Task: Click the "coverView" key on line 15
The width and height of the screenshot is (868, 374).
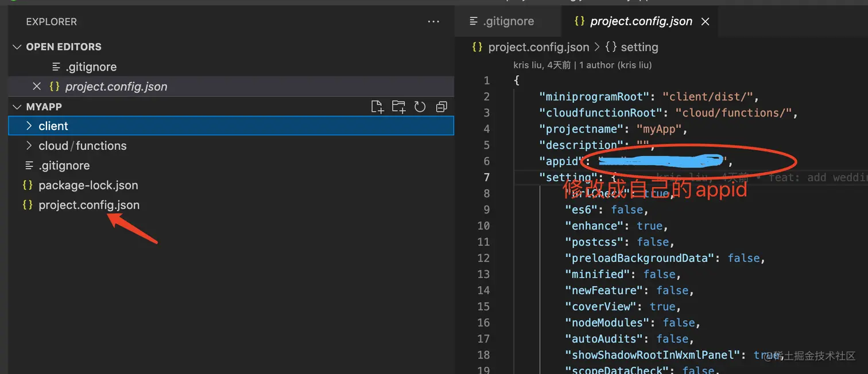Action: tap(601, 306)
